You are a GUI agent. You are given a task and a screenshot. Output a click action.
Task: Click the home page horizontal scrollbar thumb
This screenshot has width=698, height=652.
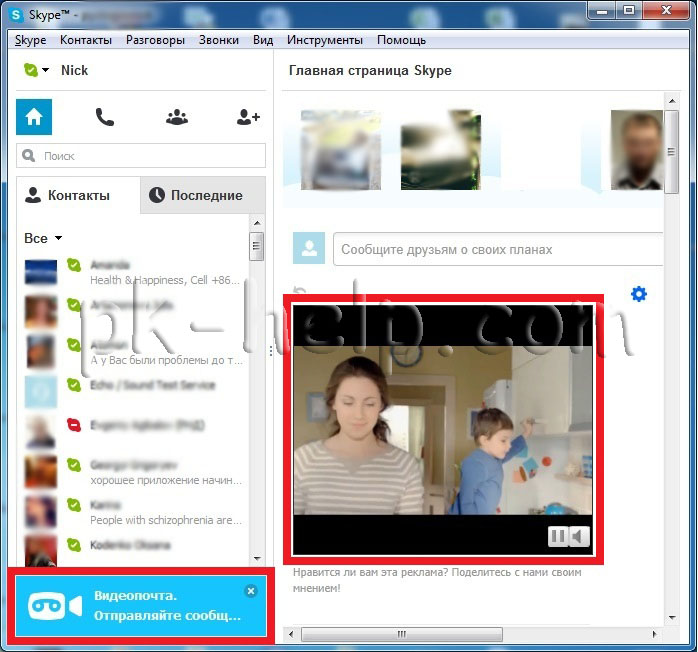pos(402,634)
